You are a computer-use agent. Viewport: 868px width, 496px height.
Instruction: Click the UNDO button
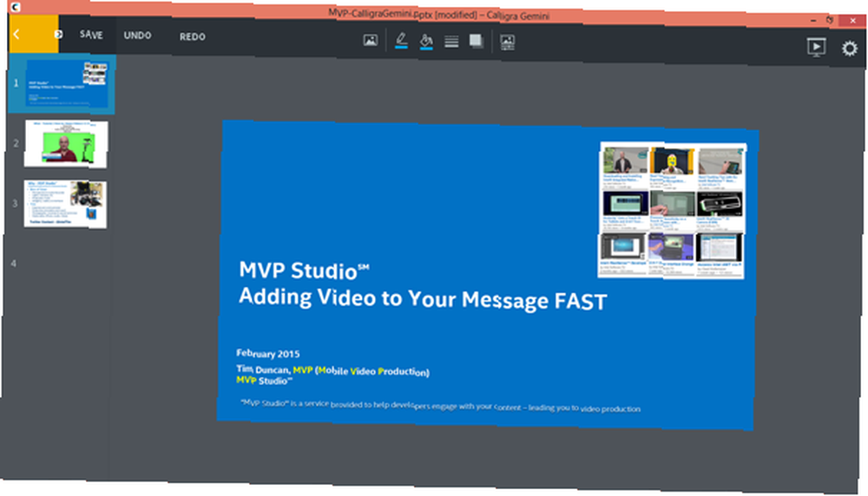137,36
